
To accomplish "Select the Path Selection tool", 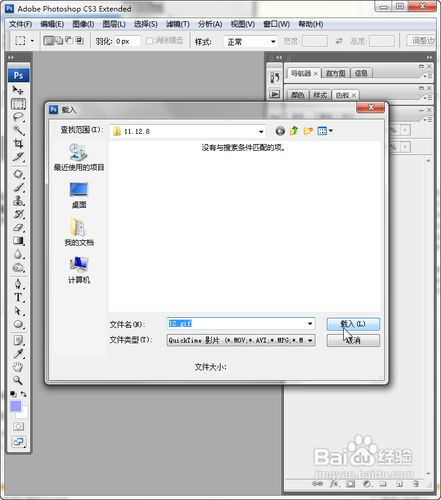I will coord(18,311).
